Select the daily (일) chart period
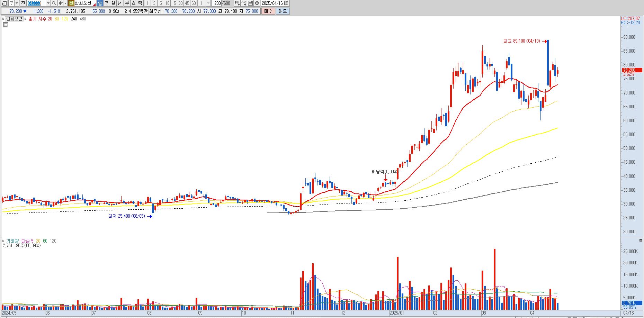 [x=100, y=3]
